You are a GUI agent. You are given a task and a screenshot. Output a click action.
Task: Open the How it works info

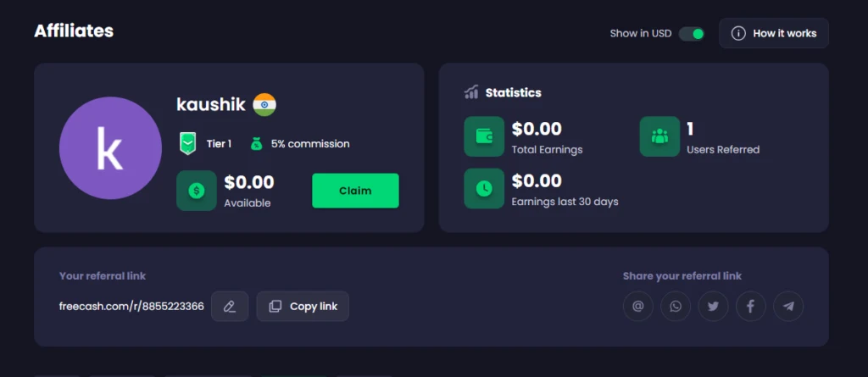pos(774,33)
